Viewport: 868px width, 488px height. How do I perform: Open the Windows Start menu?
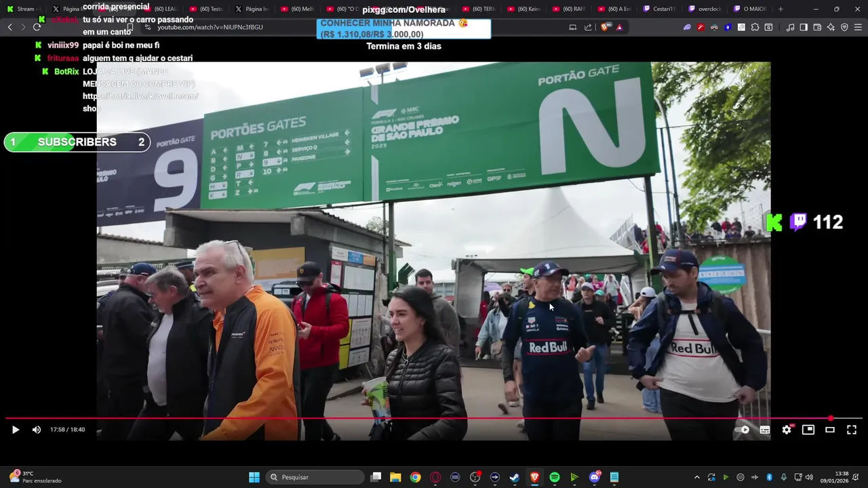tap(254, 477)
